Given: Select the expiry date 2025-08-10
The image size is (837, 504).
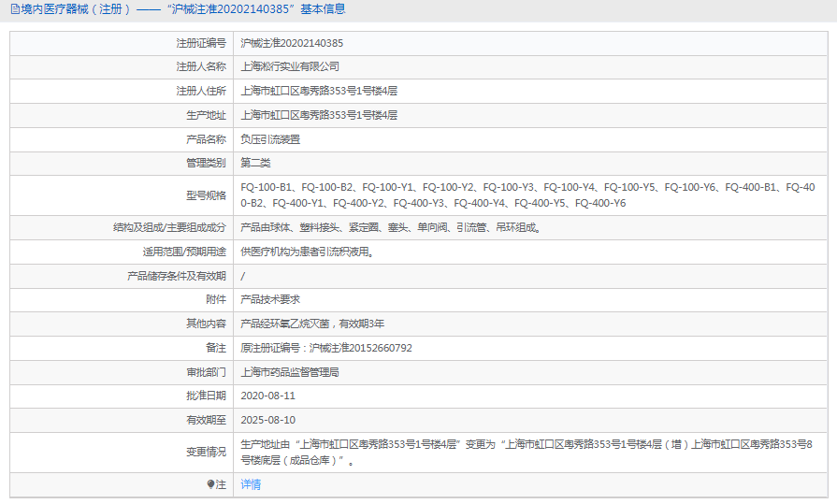Looking at the screenshot, I should [268, 420].
